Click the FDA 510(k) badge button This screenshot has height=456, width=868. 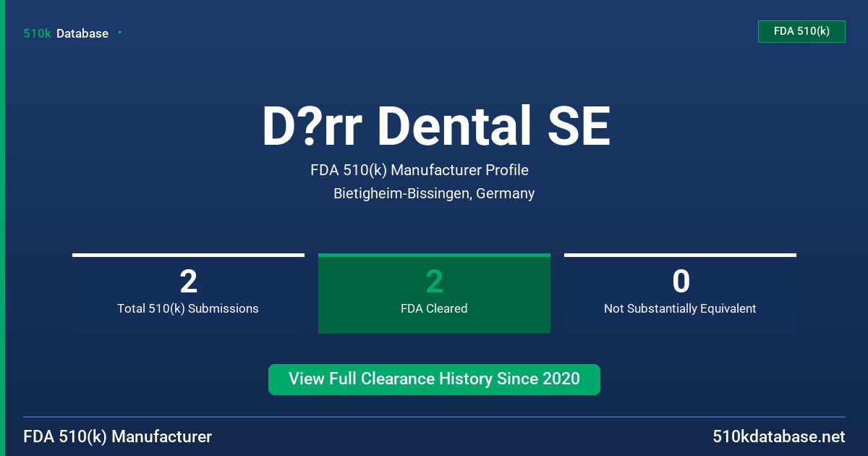tap(801, 31)
